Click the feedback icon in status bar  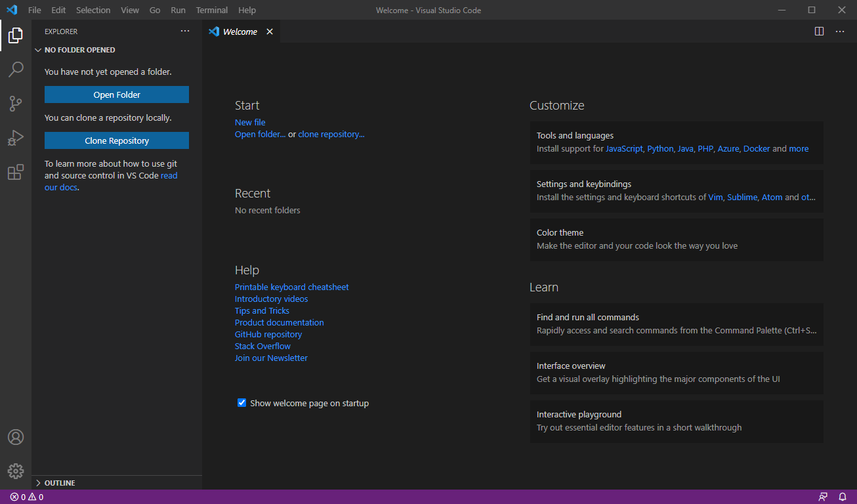(823, 497)
